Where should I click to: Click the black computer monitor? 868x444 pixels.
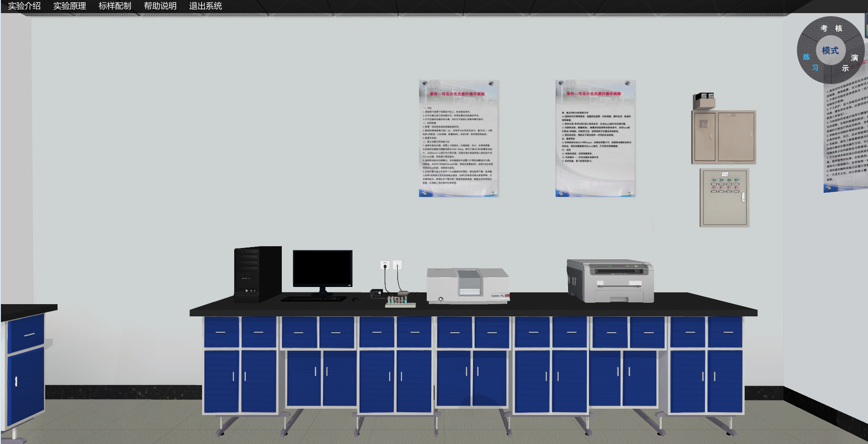pyautogui.click(x=322, y=269)
